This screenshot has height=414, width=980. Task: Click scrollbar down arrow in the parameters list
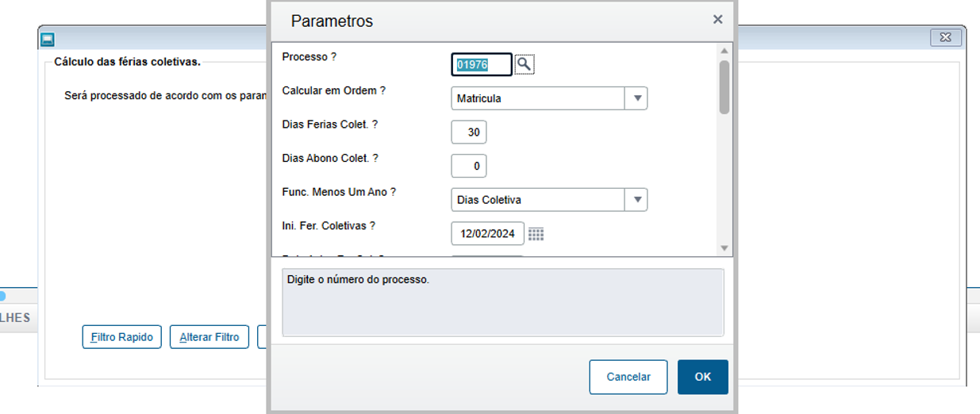pos(724,248)
